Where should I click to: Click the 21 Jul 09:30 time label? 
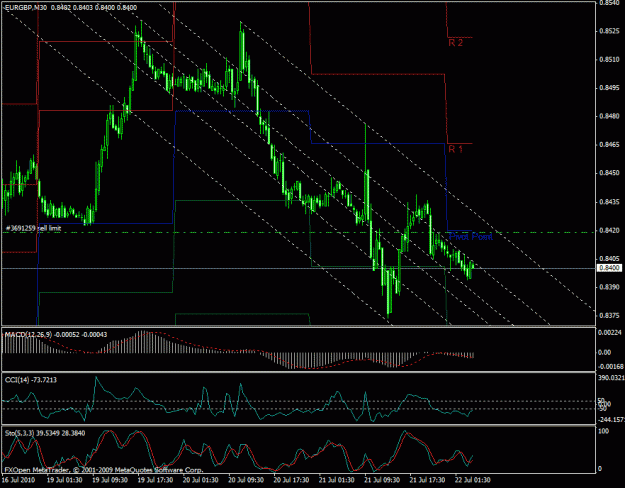382,480
